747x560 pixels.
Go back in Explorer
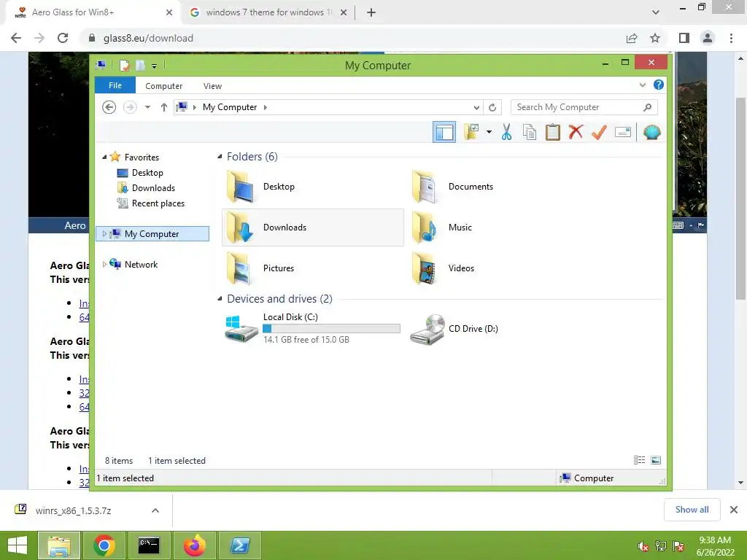[x=109, y=107]
